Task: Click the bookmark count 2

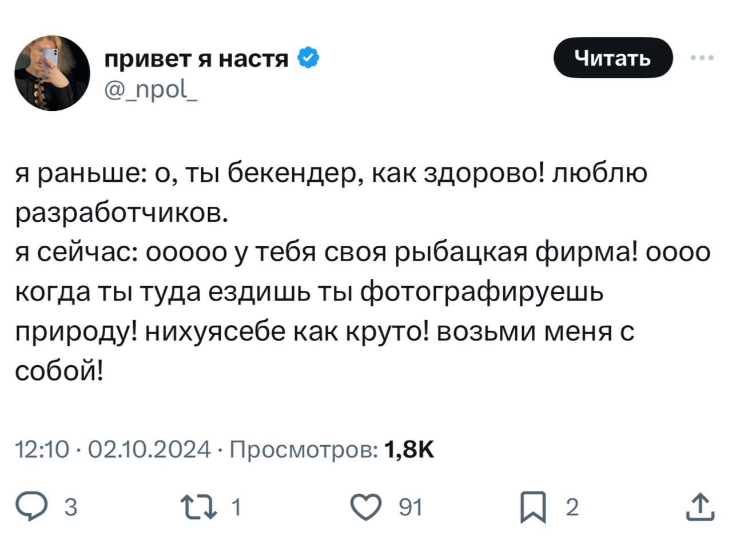Action: tap(571, 507)
